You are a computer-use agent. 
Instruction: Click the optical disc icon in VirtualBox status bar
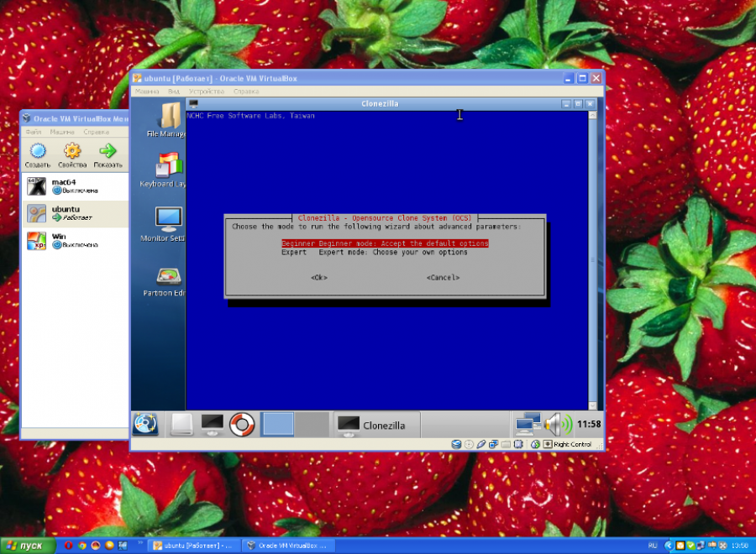point(469,445)
